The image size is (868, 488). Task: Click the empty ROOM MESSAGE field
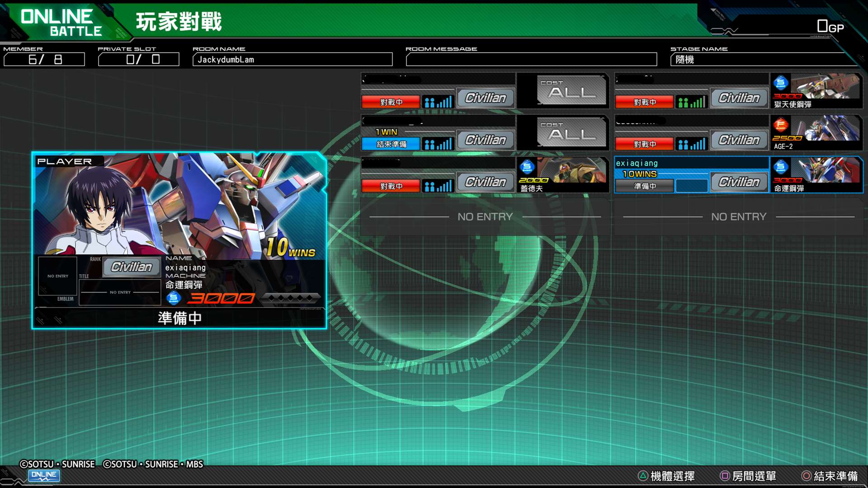pyautogui.click(x=531, y=60)
